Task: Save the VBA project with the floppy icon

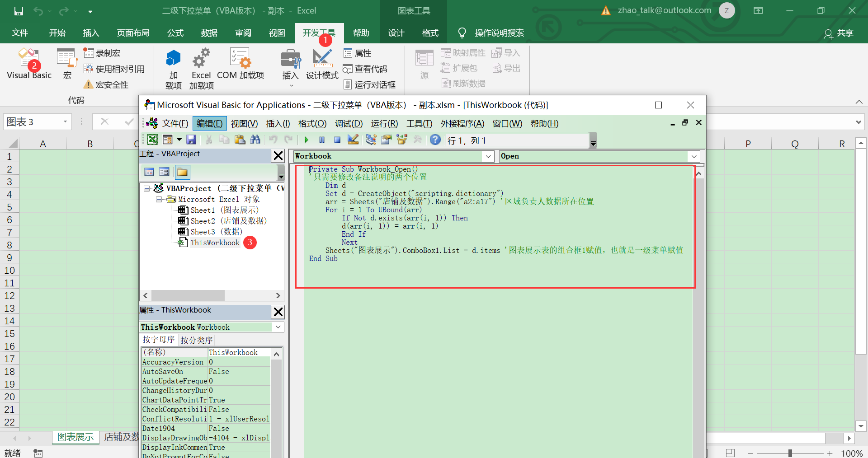Action: [191, 140]
